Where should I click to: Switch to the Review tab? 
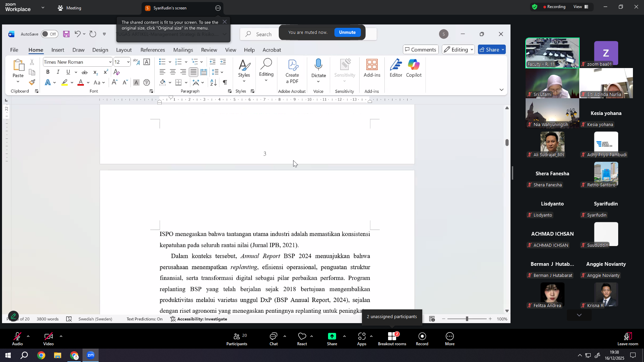pos(209,50)
